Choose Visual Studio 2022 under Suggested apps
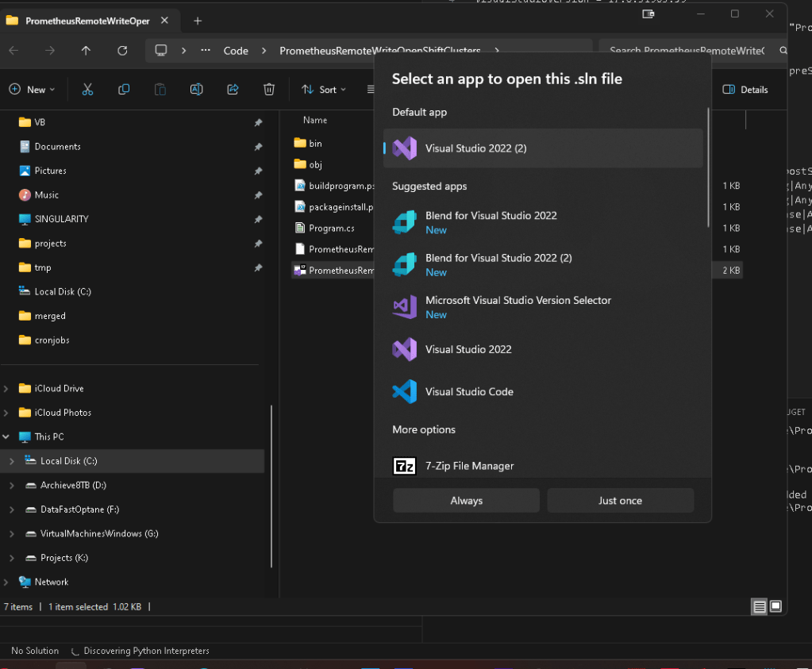This screenshot has height=669, width=812. click(543, 349)
